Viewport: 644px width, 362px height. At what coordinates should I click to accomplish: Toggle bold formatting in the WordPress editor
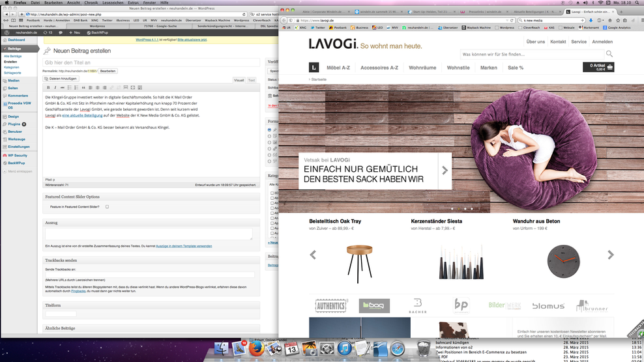(x=48, y=87)
